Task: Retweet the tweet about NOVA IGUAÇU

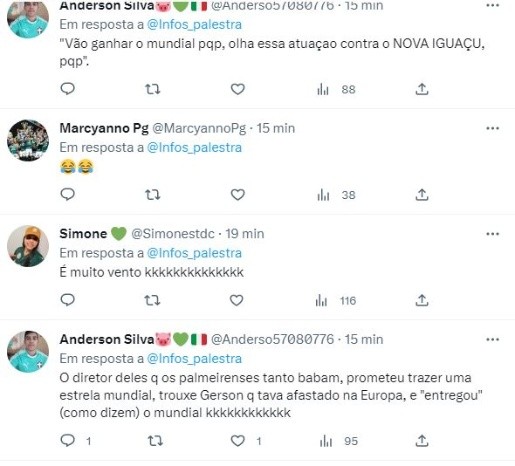Action: point(153,89)
